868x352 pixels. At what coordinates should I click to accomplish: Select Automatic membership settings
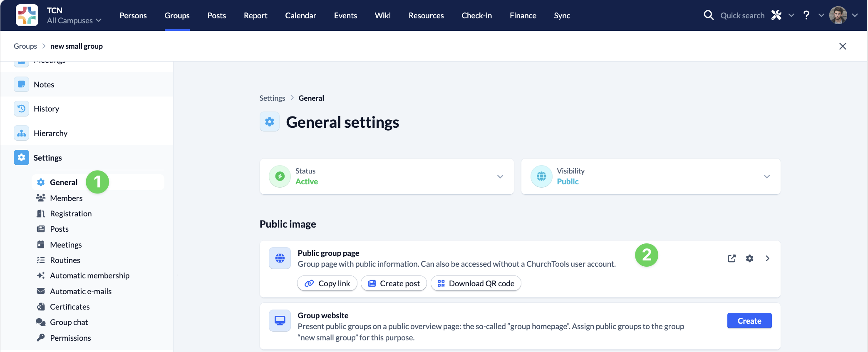coord(89,275)
